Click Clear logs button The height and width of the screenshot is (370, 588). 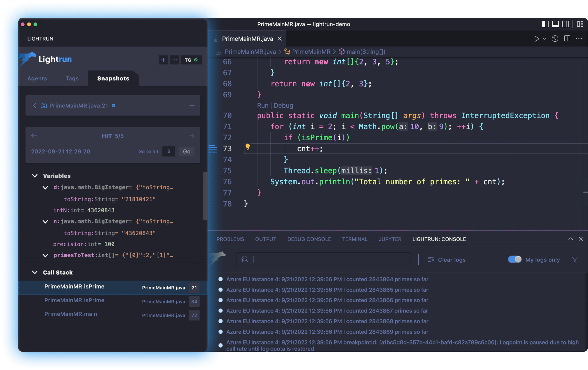(446, 260)
